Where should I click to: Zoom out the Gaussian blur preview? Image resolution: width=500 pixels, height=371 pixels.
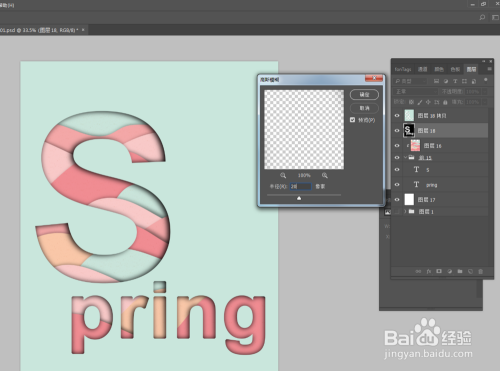[283, 175]
